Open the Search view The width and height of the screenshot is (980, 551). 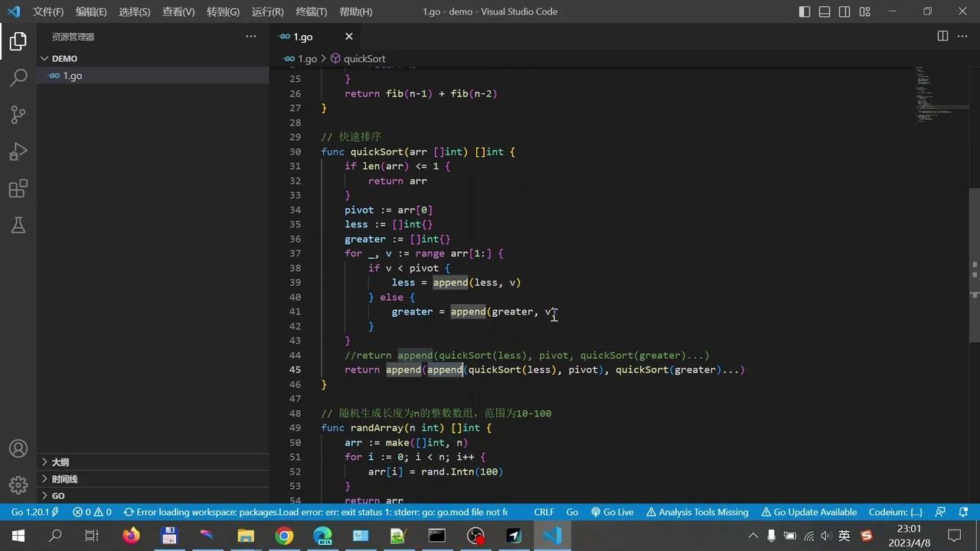(18, 77)
